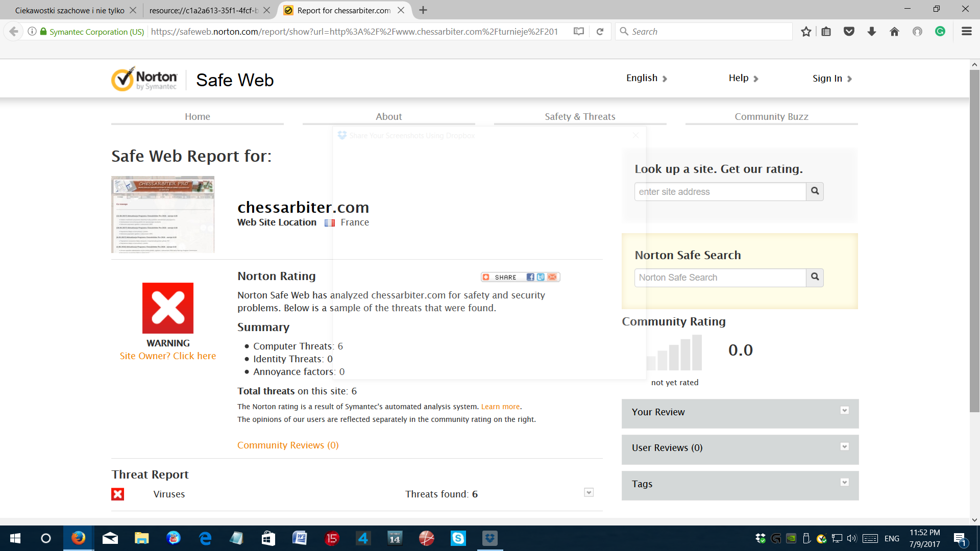This screenshot has width=980, height=551.
Task: Share report by email icon
Action: pos(552,277)
